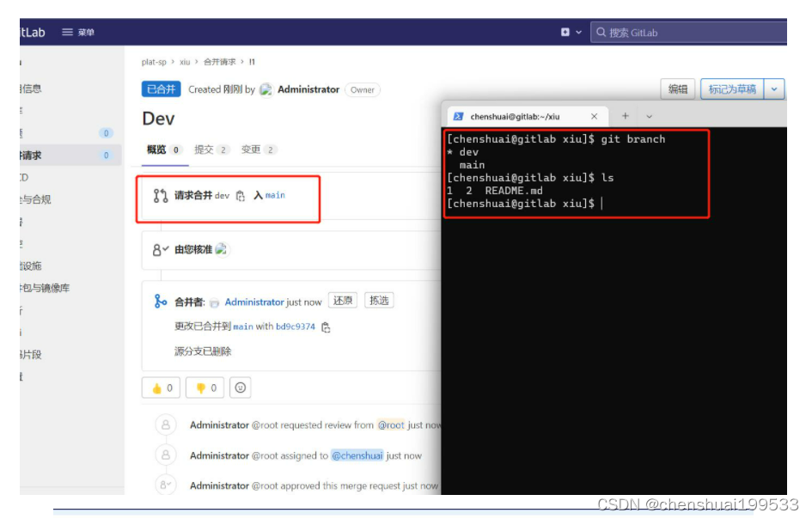
Task: Open Packages and registries sidebar item
Action: coord(45,288)
